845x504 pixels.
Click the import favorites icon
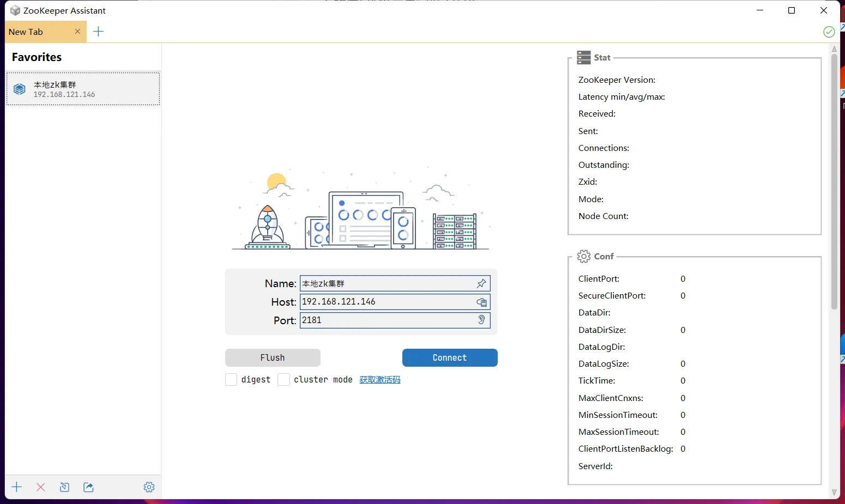[x=64, y=487]
